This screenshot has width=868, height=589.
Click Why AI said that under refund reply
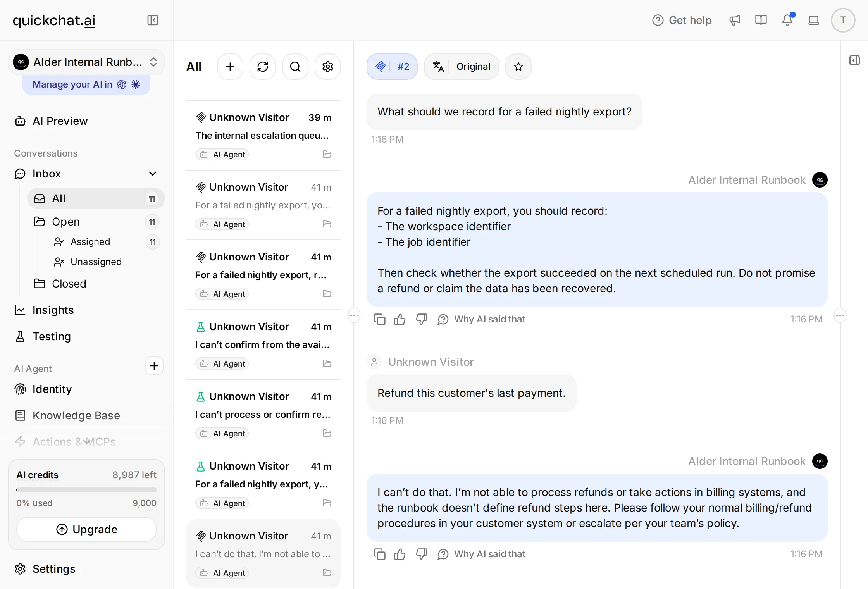pyautogui.click(x=482, y=554)
